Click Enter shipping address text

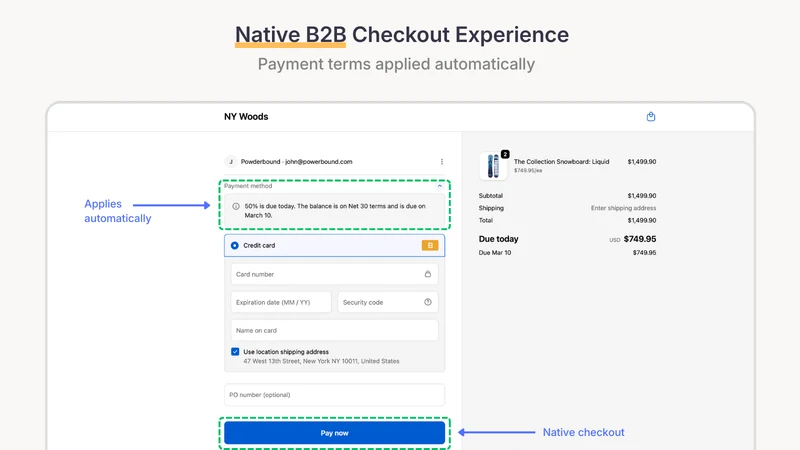point(623,208)
